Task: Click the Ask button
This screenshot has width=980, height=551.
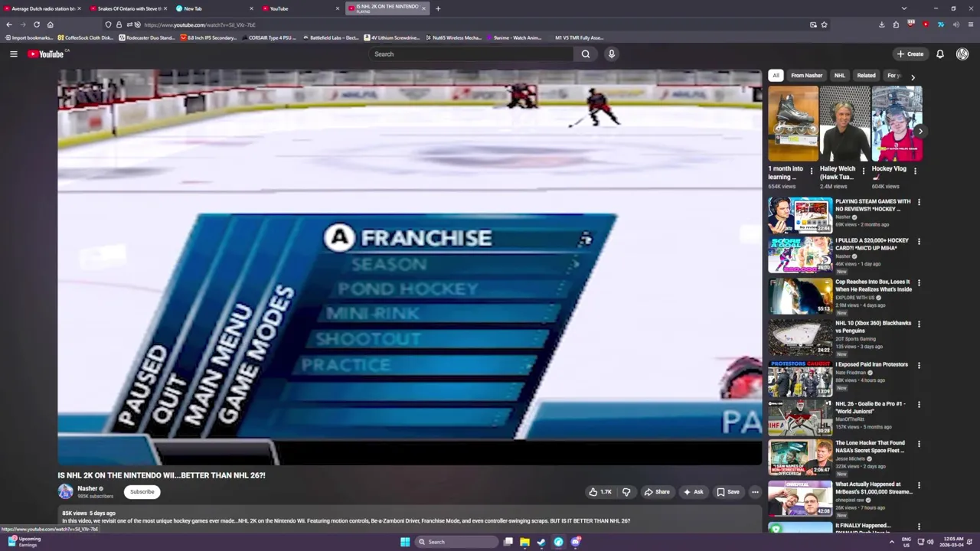Action: 693,492
